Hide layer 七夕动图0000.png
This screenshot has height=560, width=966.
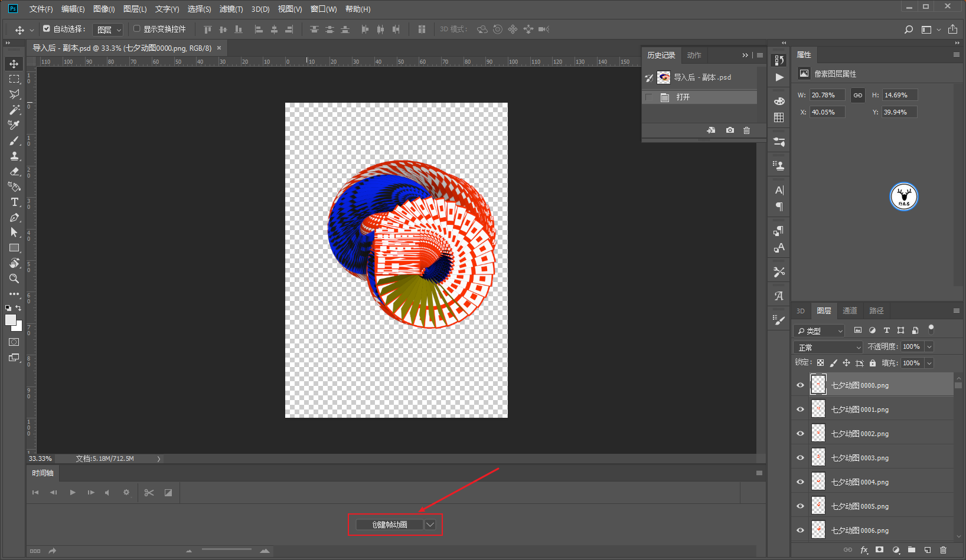800,385
